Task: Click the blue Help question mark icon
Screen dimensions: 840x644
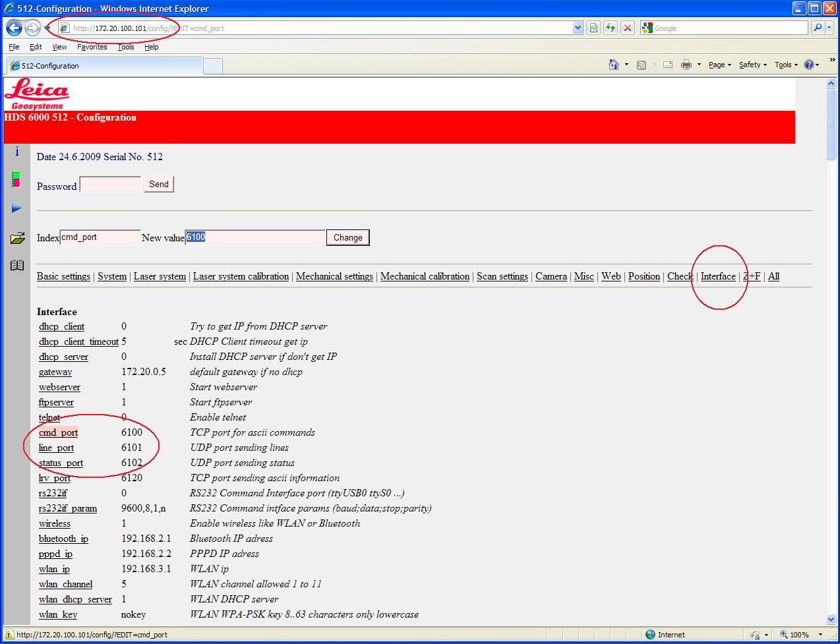Action: tap(809, 65)
